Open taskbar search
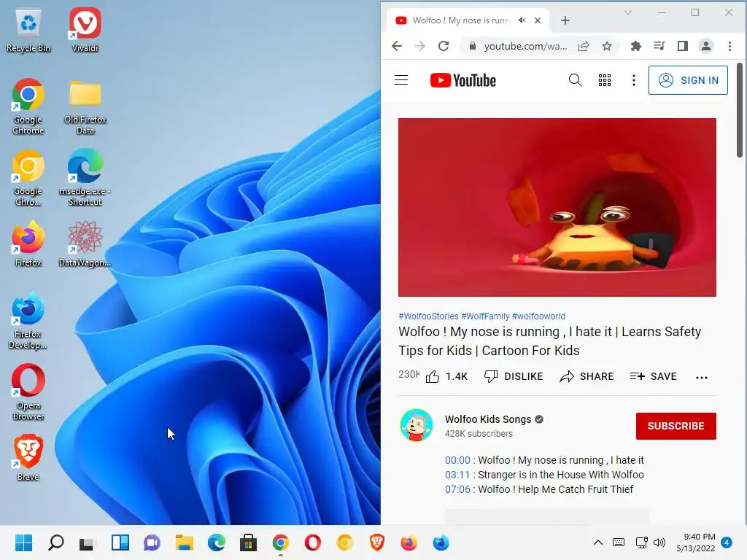Image resolution: width=747 pixels, height=560 pixels. pos(55,542)
